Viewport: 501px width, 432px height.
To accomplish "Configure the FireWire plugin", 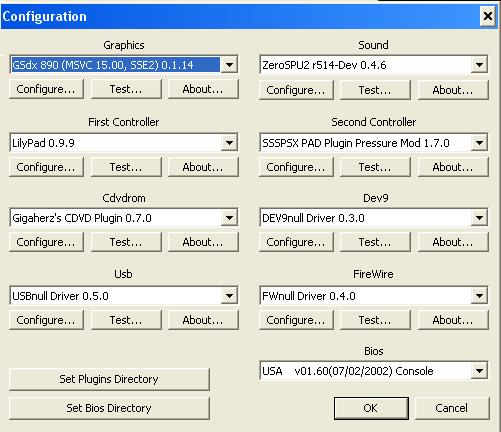I will 296,320.
